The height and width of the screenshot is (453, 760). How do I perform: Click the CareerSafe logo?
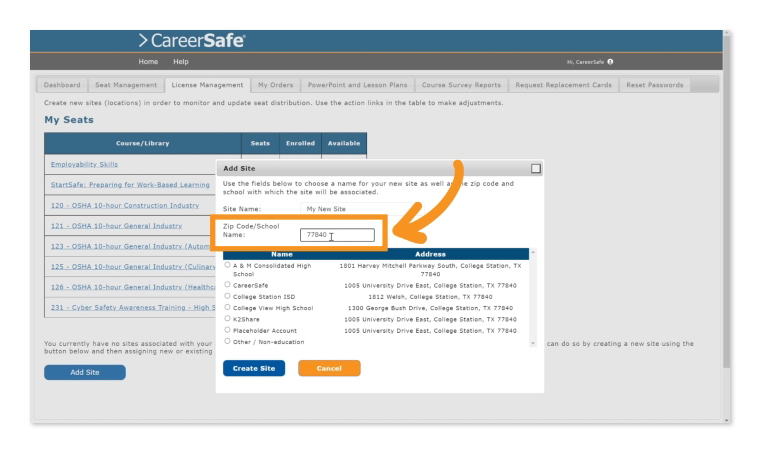192,40
